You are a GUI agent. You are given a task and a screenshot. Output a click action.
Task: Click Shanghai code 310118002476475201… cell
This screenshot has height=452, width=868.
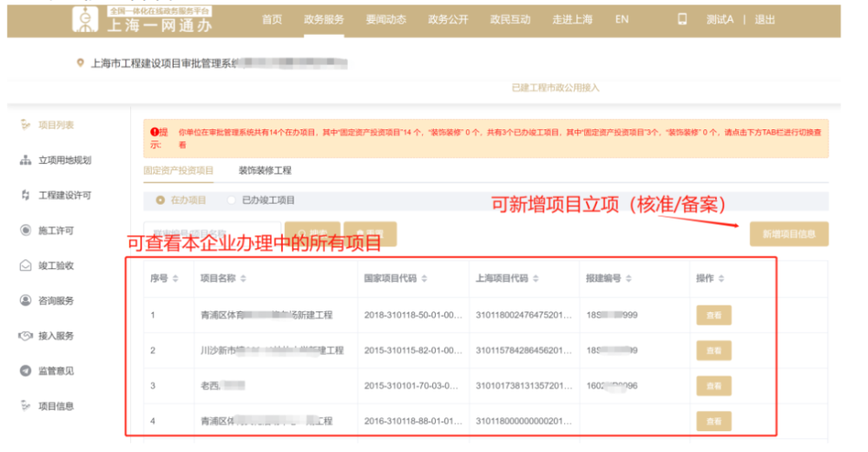coord(523,315)
